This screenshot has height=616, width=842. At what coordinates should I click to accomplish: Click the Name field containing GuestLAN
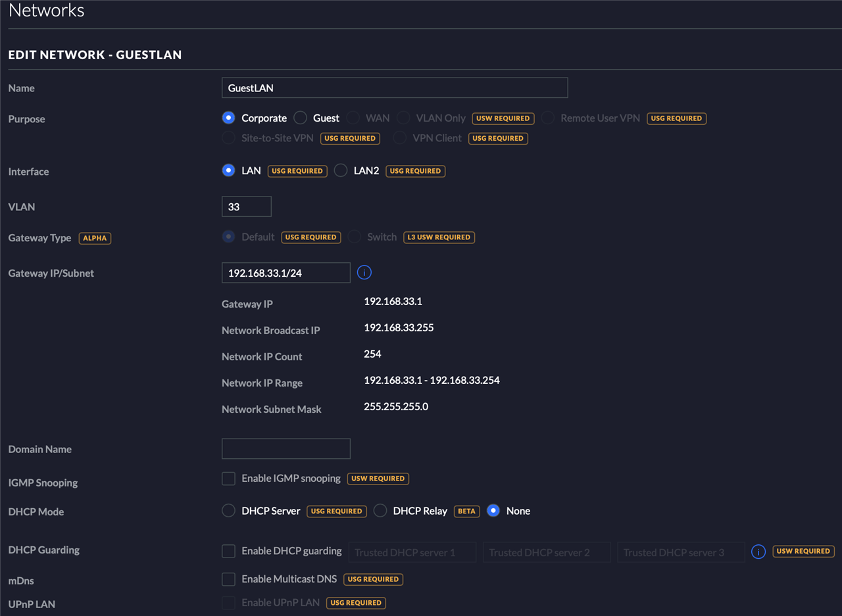[x=395, y=87]
